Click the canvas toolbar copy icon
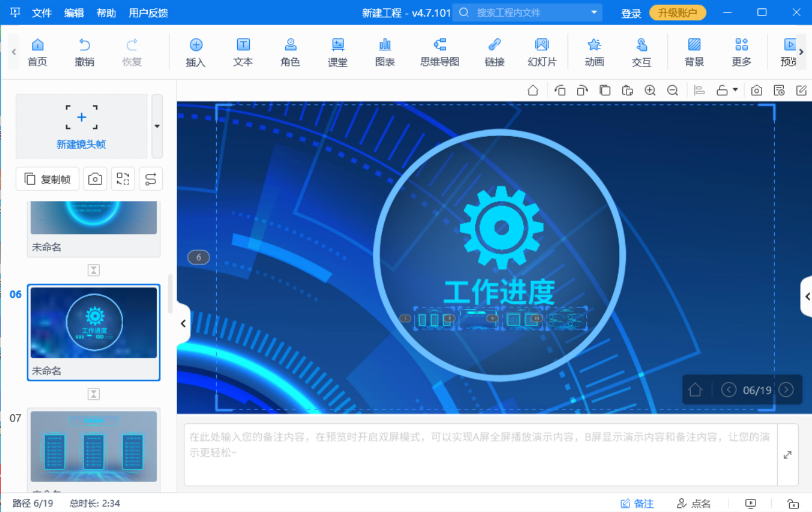 tap(605, 91)
